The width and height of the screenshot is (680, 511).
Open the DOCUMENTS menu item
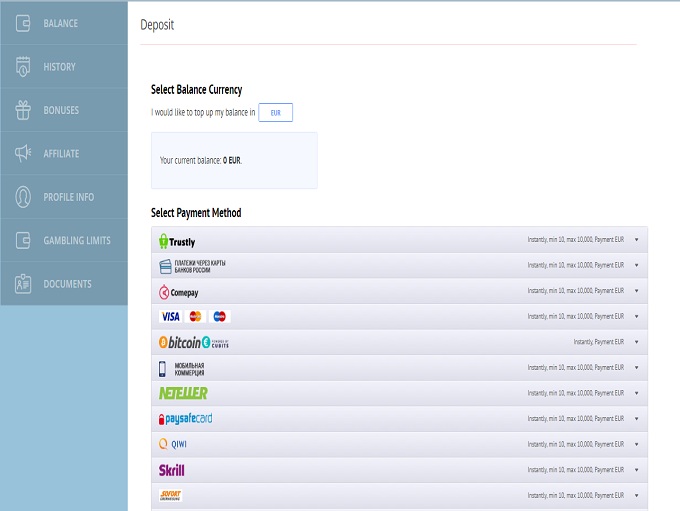click(64, 284)
